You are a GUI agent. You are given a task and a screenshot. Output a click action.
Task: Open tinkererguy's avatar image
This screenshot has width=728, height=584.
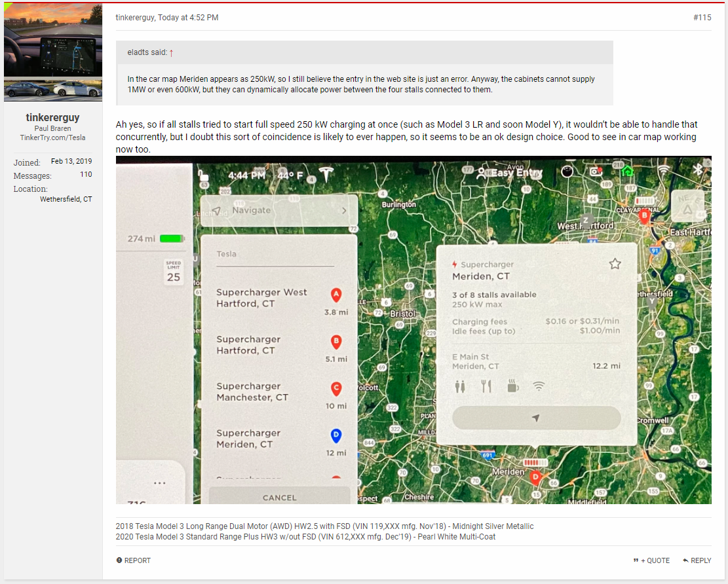pos(53,52)
